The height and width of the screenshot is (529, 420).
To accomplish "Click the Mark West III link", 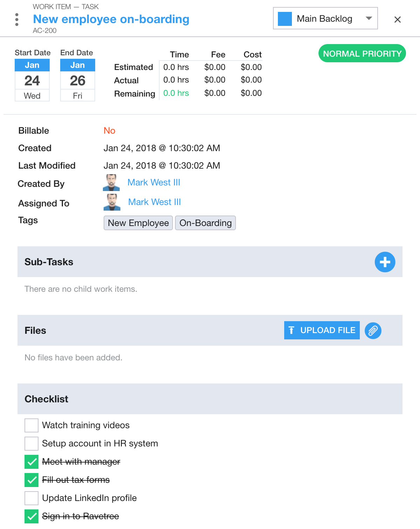I will pos(154,182).
